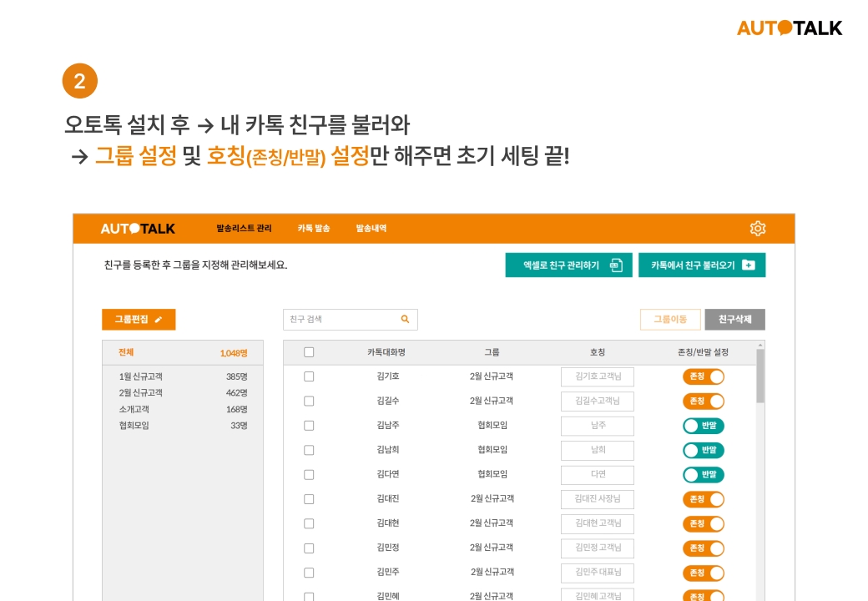Viewport: 868px width, 601px height.
Task: Toggle 존칭 switch for 김민주
Action: click(704, 573)
